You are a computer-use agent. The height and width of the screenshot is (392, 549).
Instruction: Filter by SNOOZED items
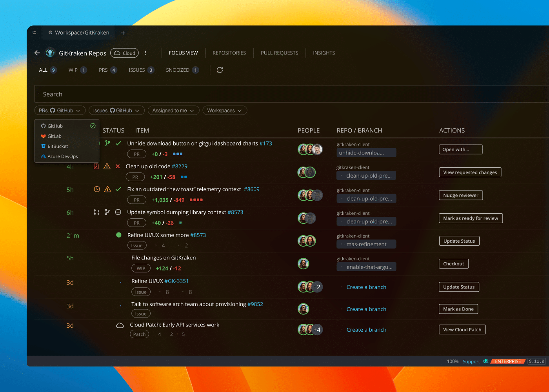pos(182,70)
